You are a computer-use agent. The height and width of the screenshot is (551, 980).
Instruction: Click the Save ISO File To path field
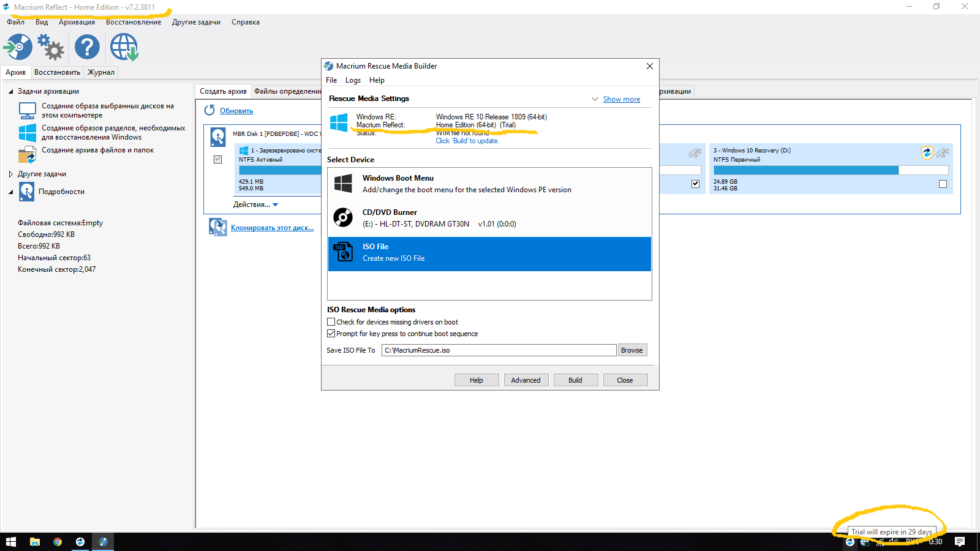click(x=499, y=350)
